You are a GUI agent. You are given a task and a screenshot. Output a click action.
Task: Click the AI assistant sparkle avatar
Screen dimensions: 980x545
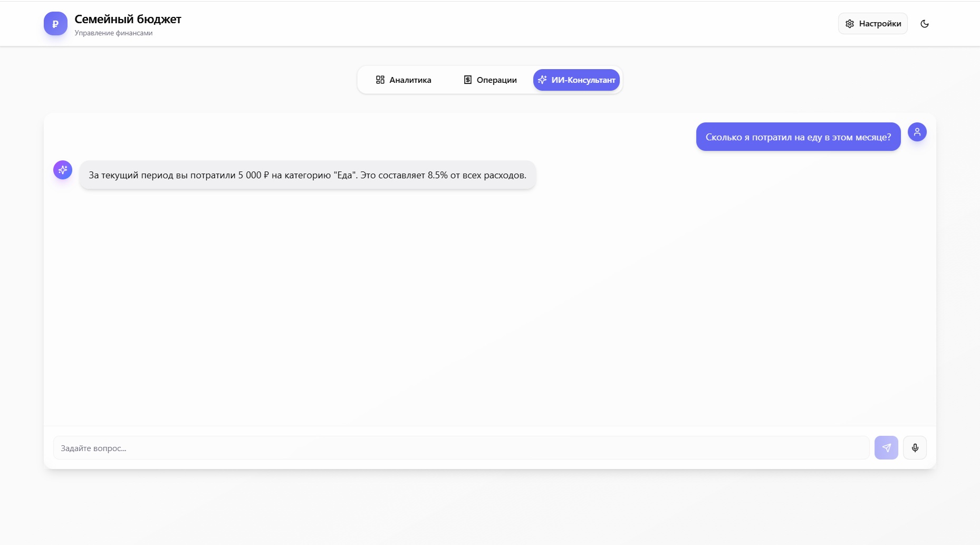click(x=63, y=170)
